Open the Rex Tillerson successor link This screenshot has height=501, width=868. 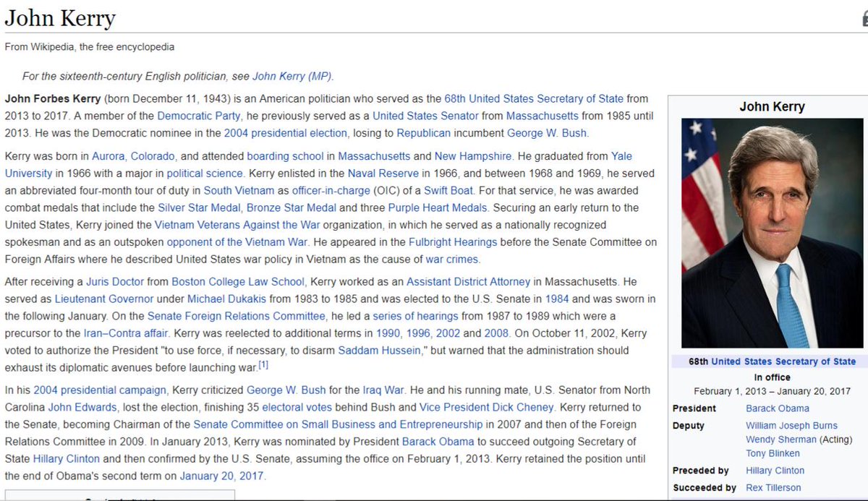773,489
